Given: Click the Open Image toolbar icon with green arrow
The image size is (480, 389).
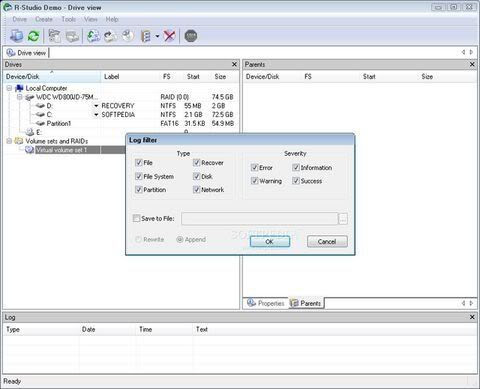Looking at the screenshot, I should click(93, 36).
